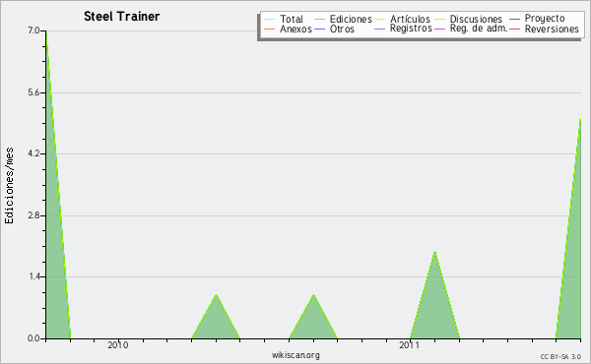591x364 pixels.
Task: Select the Otros legend entry
Action: pos(334,29)
